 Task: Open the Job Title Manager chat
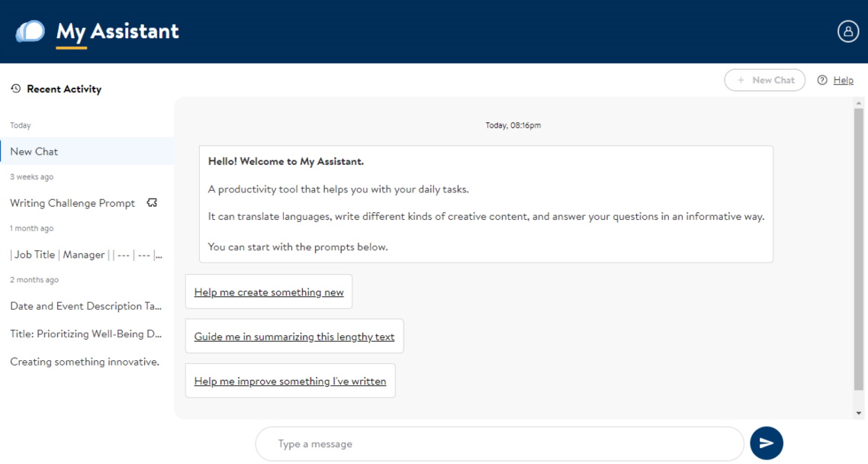point(86,255)
